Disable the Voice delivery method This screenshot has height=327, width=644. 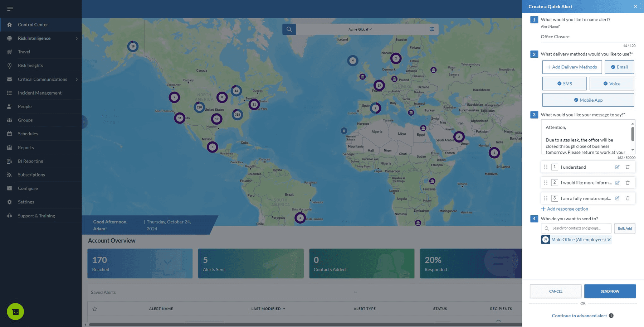pyautogui.click(x=611, y=83)
